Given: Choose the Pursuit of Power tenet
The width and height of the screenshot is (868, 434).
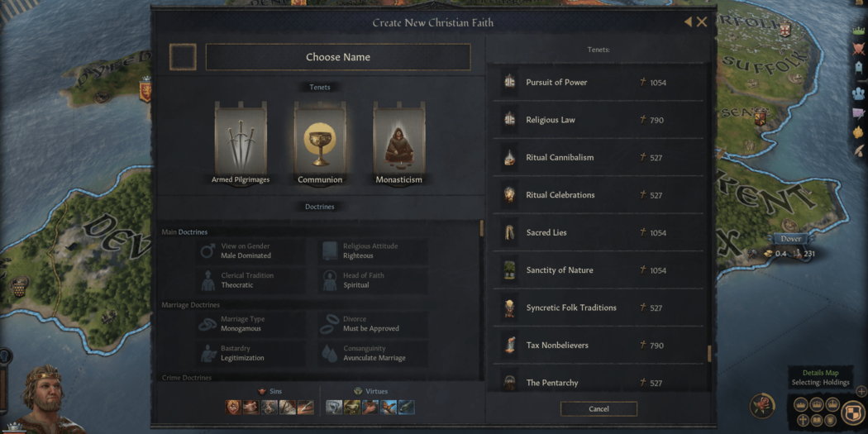Looking at the screenshot, I should [x=599, y=83].
